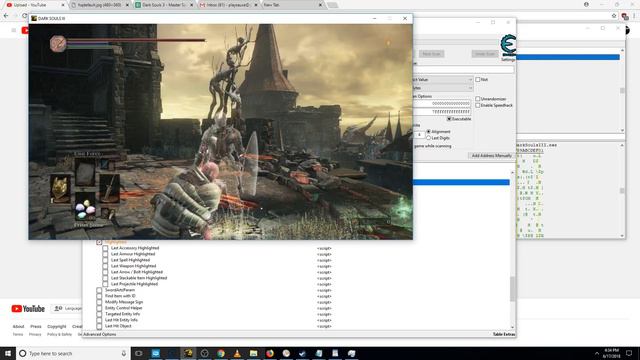Toggle the Not checkbox
Screen dimensions: 640x360
tap(478, 80)
